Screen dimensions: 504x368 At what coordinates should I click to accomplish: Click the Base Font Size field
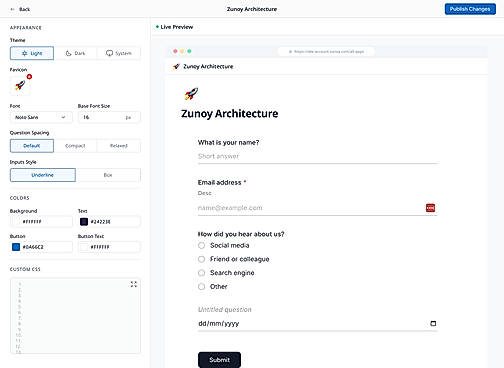[x=109, y=117]
